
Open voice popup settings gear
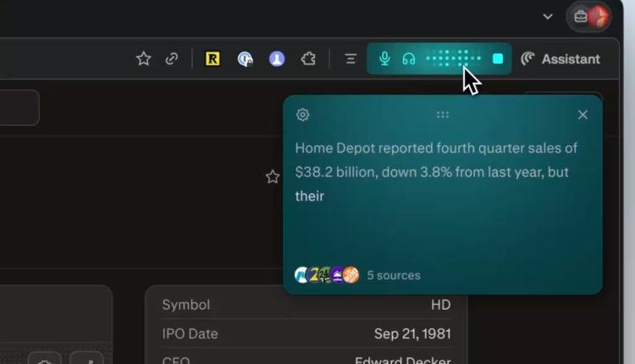[x=302, y=115]
